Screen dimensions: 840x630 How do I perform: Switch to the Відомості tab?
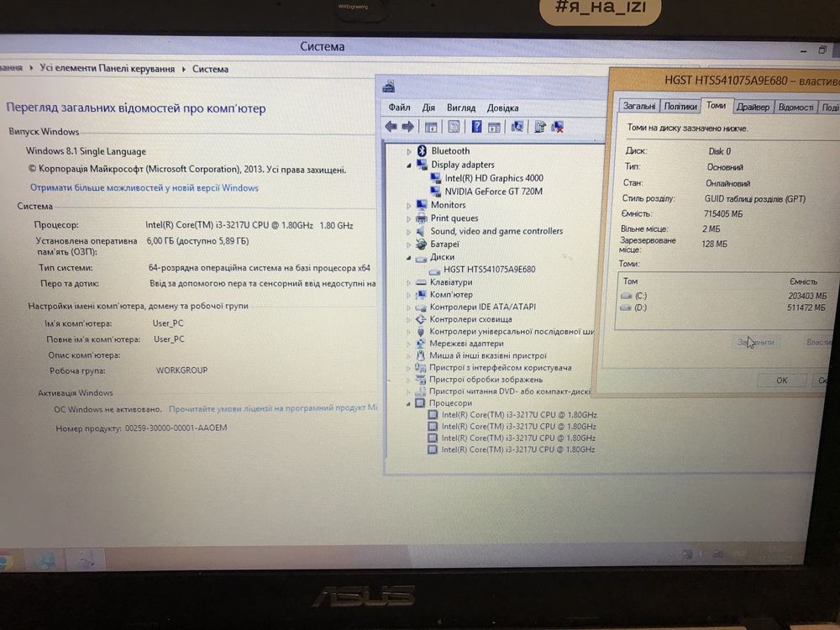[795, 107]
